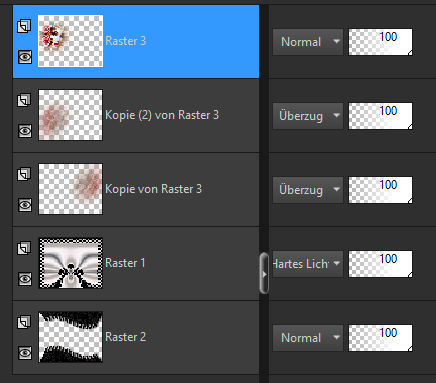Click the layer type icon of Raster 3

[24, 26]
